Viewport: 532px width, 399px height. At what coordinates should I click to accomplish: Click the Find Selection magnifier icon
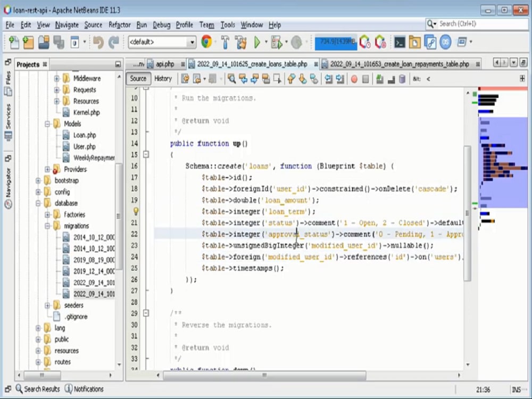tap(232, 79)
